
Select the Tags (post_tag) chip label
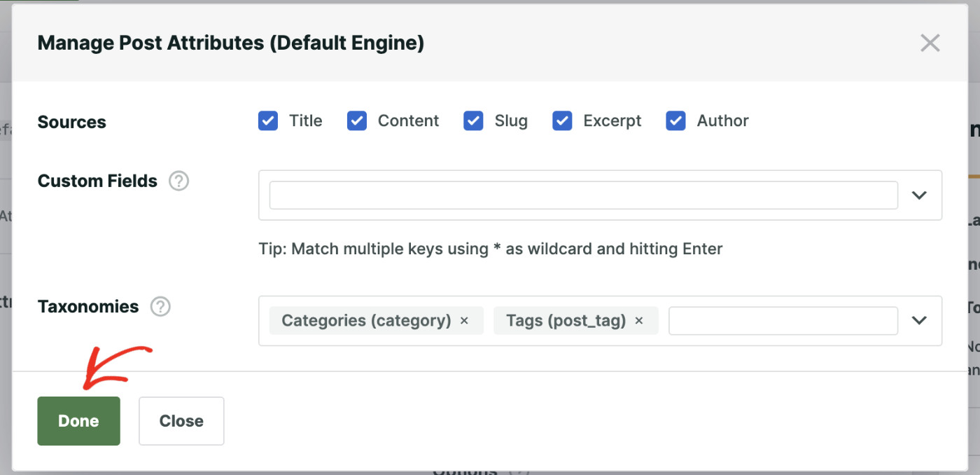[566, 320]
